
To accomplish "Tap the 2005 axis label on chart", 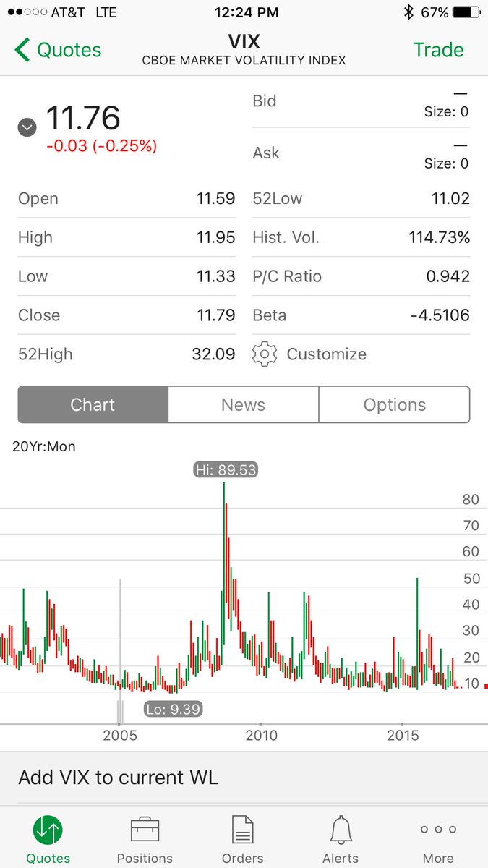I will [120, 735].
